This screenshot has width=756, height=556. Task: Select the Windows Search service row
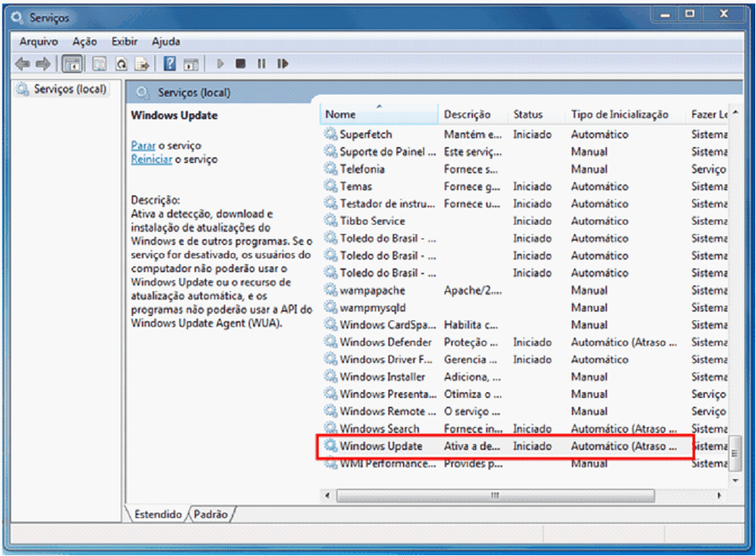[379, 429]
